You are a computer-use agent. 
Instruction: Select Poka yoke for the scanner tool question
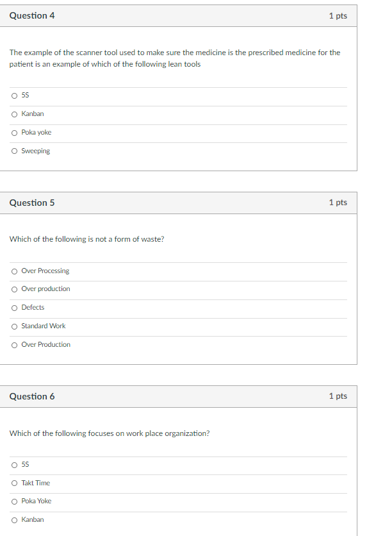[14, 132]
